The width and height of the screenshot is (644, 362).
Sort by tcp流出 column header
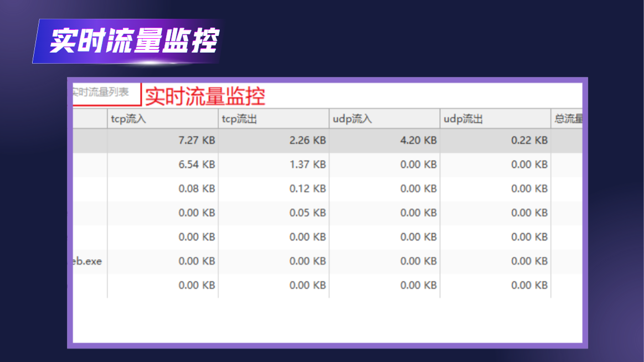pos(274,119)
